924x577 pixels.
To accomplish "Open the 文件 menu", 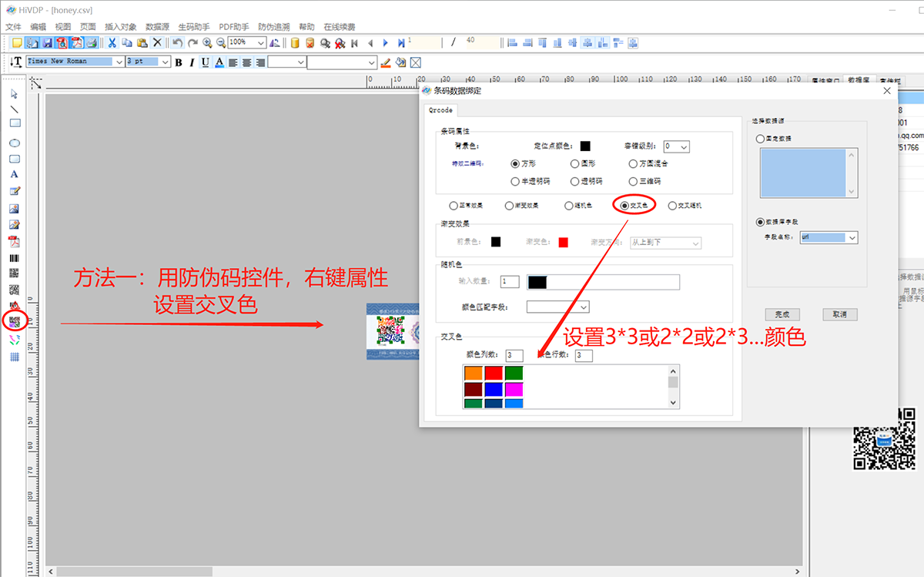I will (13, 27).
